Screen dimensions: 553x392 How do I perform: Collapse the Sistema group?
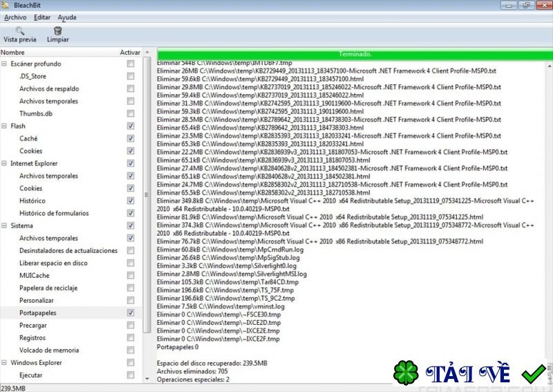(4, 225)
